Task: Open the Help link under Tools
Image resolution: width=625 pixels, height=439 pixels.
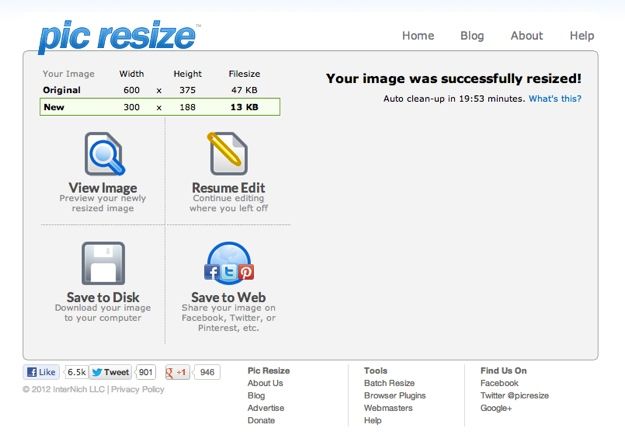Action: pos(372,420)
